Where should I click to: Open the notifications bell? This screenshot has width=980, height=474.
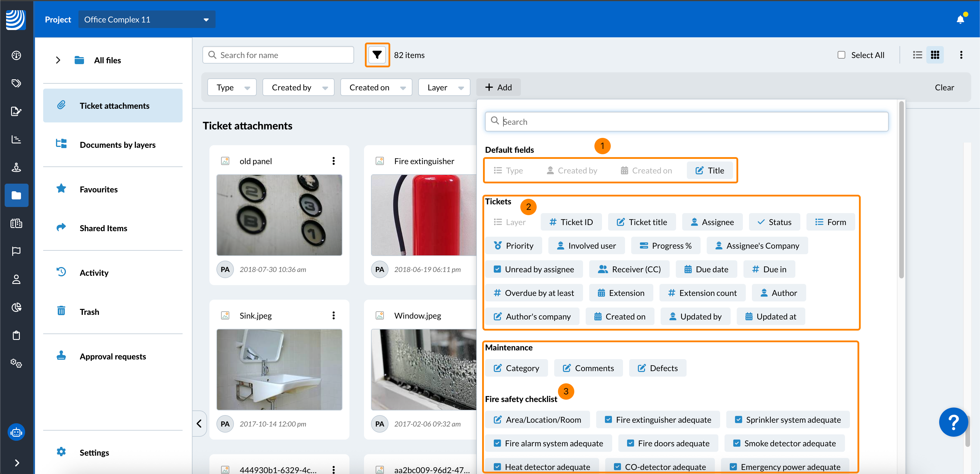point(960,20)
